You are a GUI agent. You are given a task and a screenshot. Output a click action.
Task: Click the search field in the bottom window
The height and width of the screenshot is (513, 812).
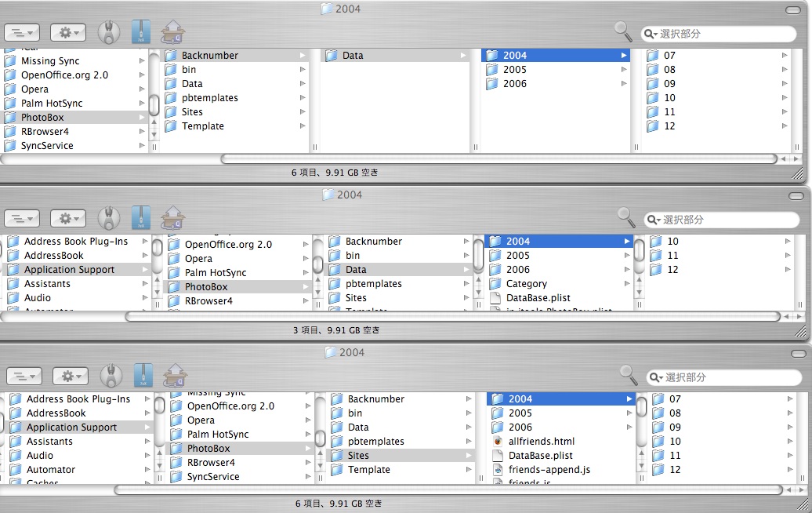point(725,377)
